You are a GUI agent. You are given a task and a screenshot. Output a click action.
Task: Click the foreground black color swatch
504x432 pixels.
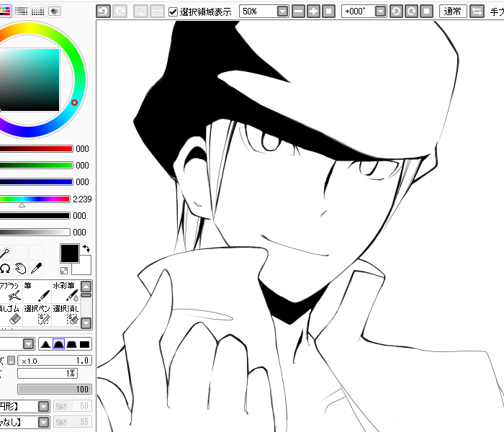tap(69, 253)
